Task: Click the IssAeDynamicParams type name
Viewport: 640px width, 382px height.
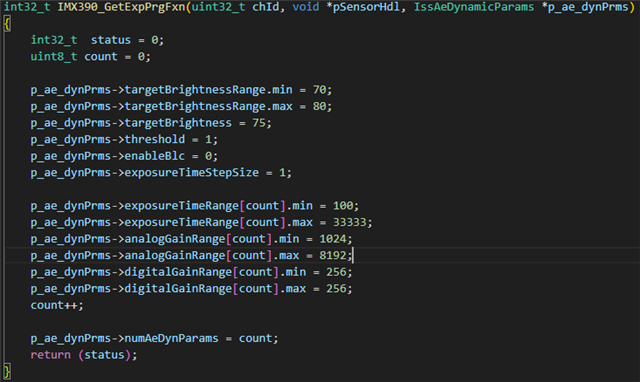Action: [474, 7]
